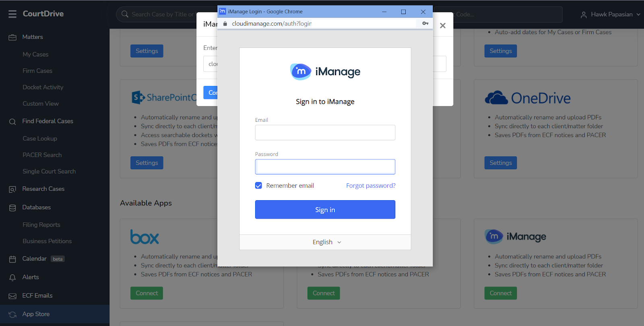
Task: Open the hamburger menu next to CourtDrive
Action: (12, 14)
